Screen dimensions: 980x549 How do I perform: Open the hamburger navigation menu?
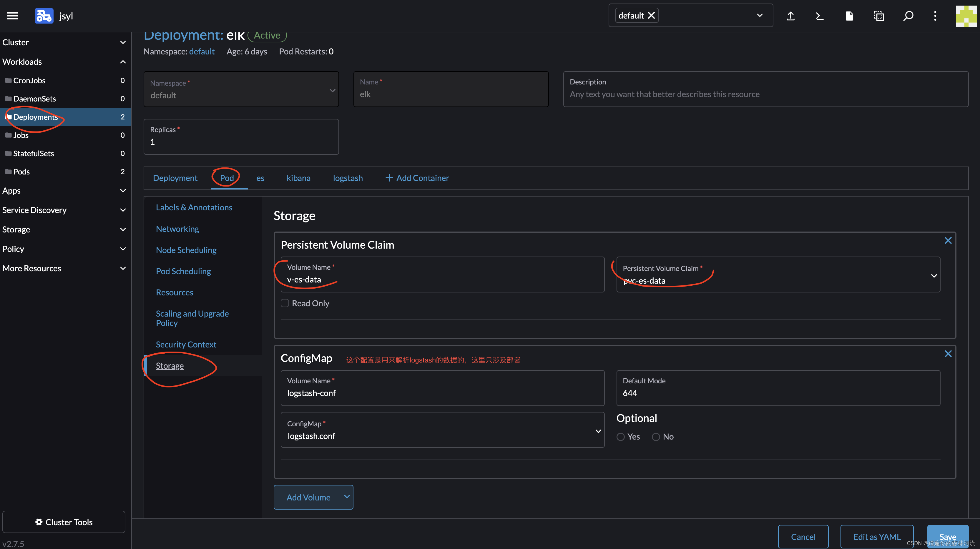pos(13,16)
